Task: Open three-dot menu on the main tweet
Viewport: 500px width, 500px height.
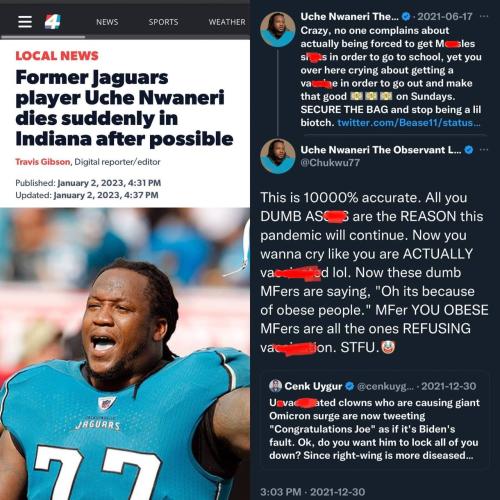Action: pos(484,150)
